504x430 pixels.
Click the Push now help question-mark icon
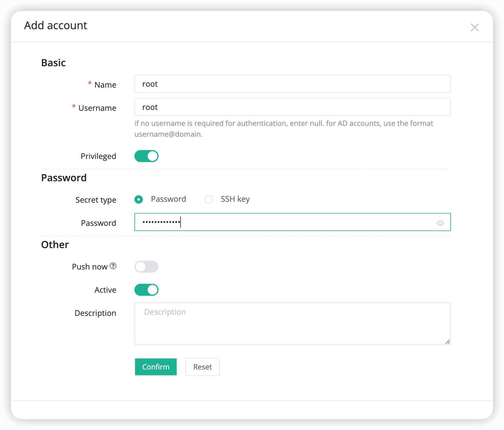(113, 266)
